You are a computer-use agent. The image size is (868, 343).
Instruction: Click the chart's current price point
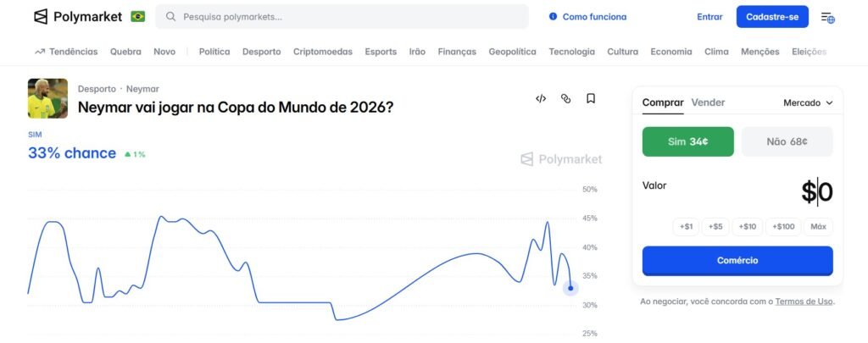(570, 288)
